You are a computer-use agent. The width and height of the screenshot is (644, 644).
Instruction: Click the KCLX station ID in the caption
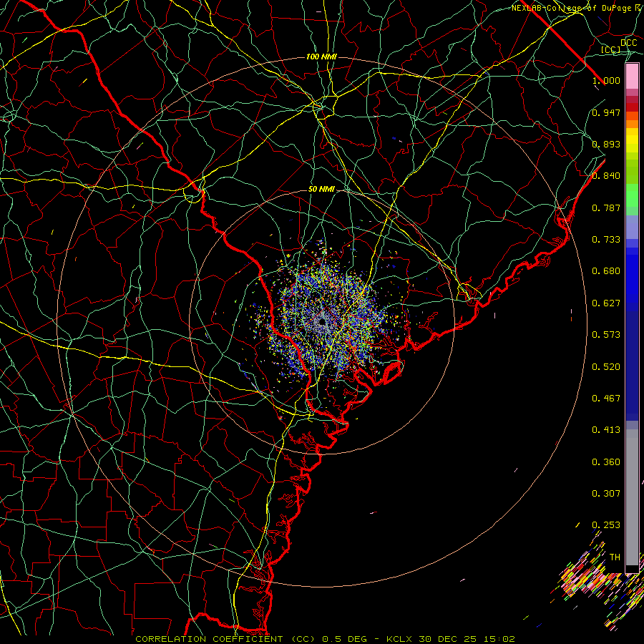click(400, 639)
